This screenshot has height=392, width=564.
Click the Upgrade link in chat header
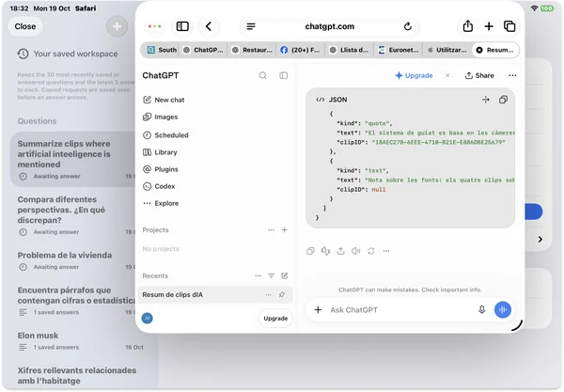tap(414, 75)
